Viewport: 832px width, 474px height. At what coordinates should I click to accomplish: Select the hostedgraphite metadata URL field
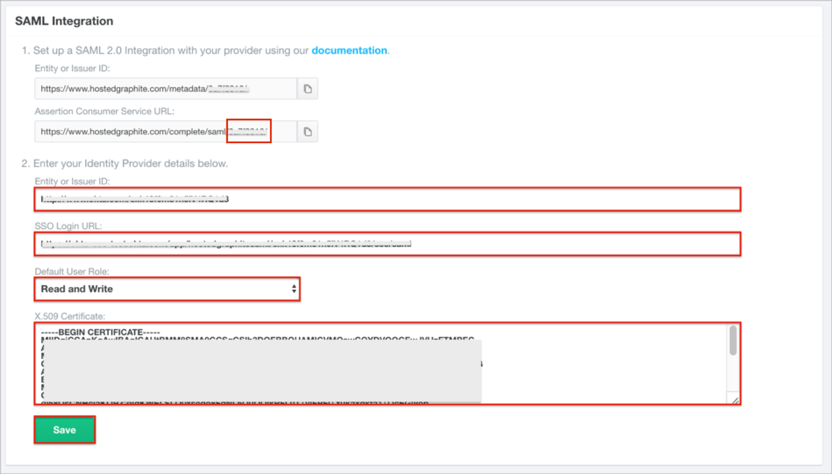click(x=165, y=89)
